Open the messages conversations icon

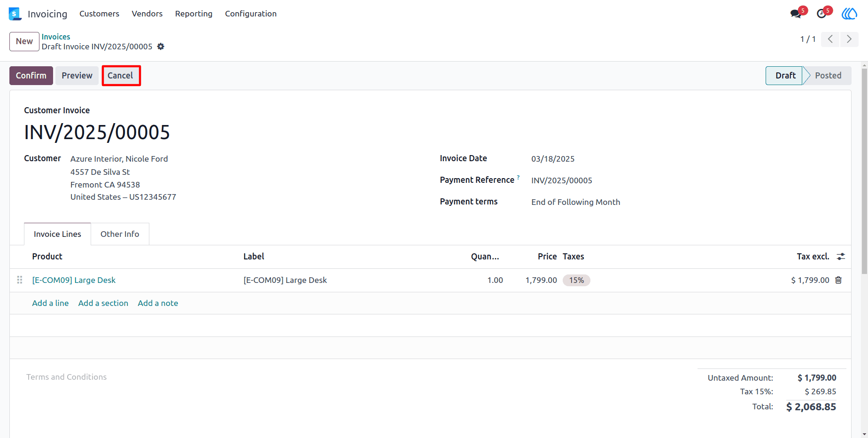point(796,14)
